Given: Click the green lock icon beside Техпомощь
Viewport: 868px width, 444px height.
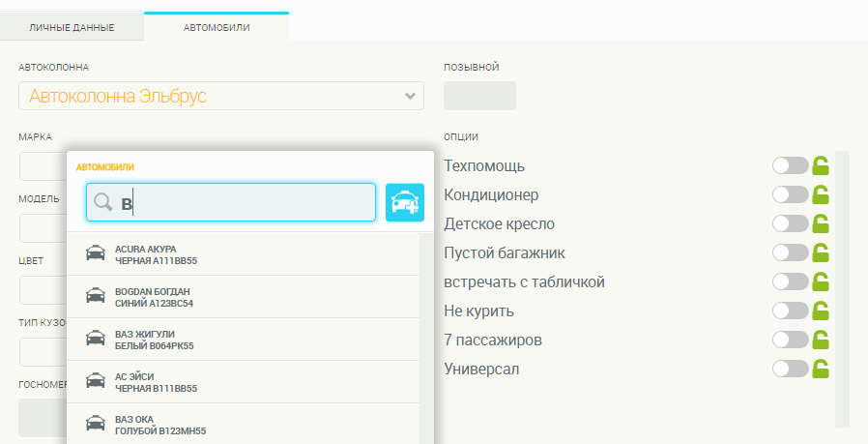Looking at the screenshot, I should pyautogui.click(x=821, y=166).
